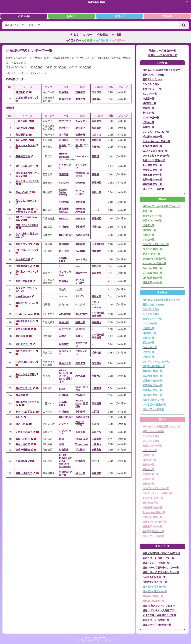Click music note icon for 悪い成分
Image resolution: width=191 pixels, height=644 pixels.
click(x=27, y=336)
